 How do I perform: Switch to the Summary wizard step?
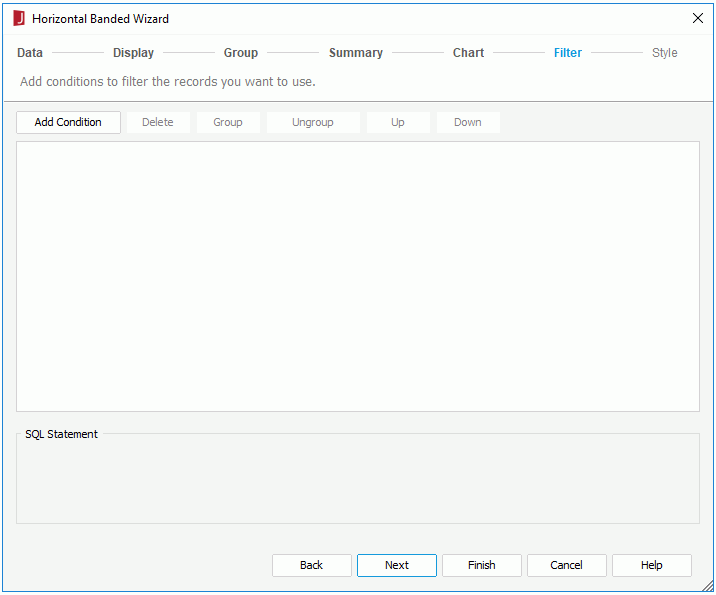[x=356, y=53]
